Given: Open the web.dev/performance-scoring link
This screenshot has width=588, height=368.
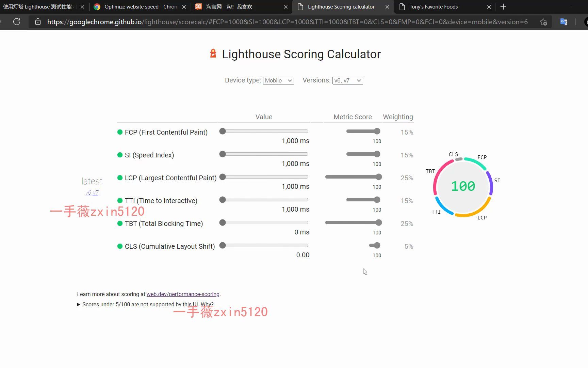Looking at the screenshot, I should coord(183,294).
